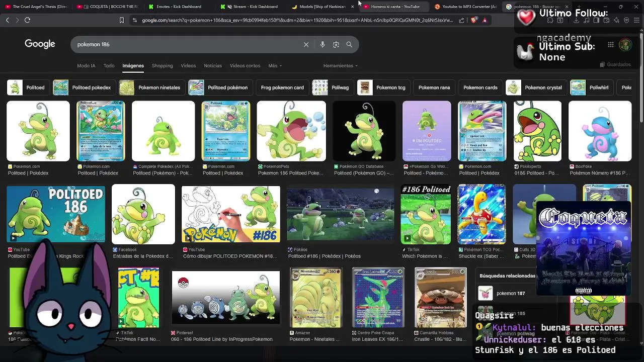The image size is (644, 362).
Task: Open the Pokéos Politoed #186 screenshot
Action: click(341, 215)
